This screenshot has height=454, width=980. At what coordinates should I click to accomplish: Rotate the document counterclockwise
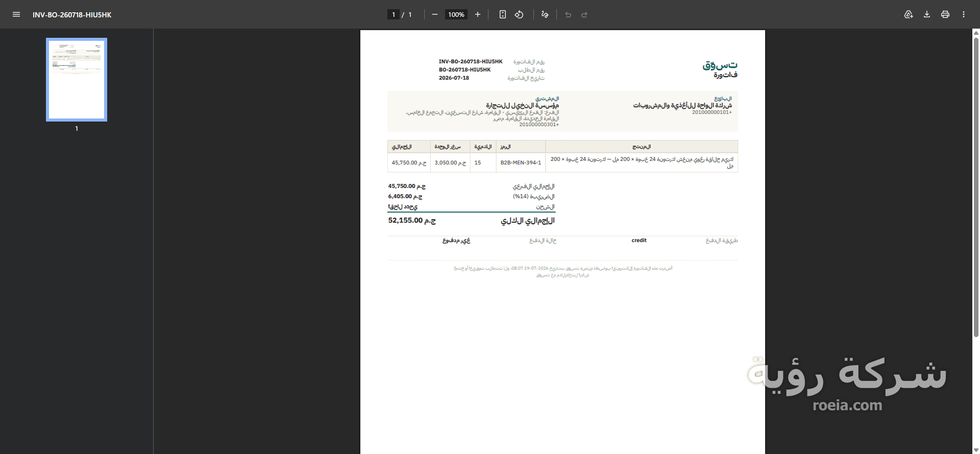click(519, 14)
